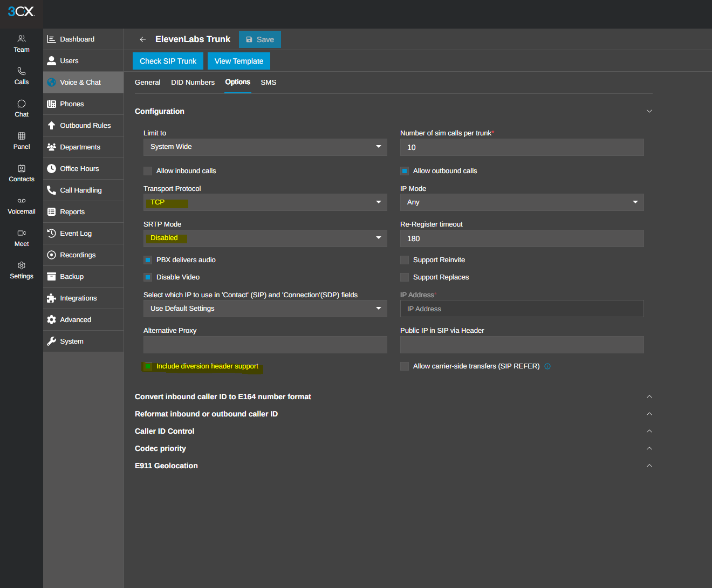Open the Use Default Settings dropdown
This screenshot has width=712, height=588.
[x=265, y=309]
